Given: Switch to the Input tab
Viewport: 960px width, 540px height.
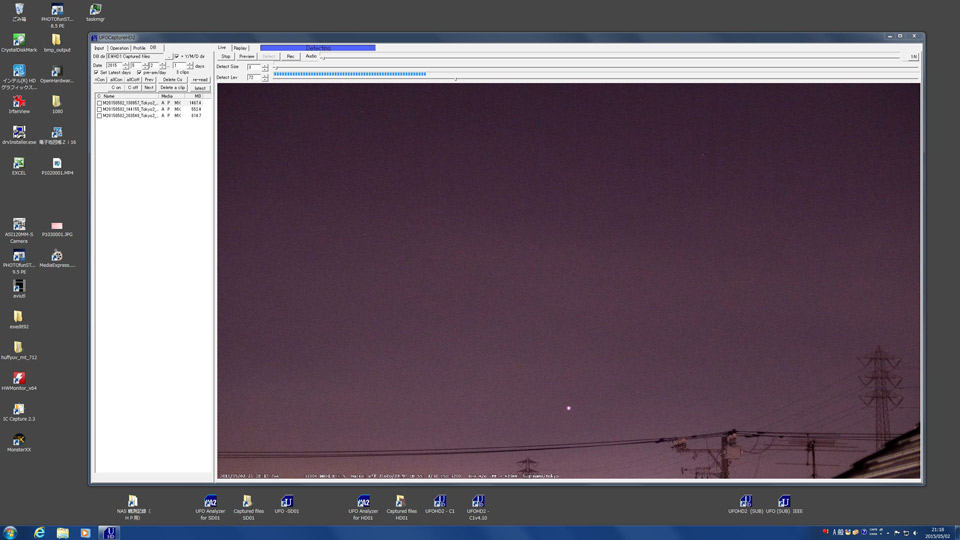Looking at the screenshot, I should 99,48.
